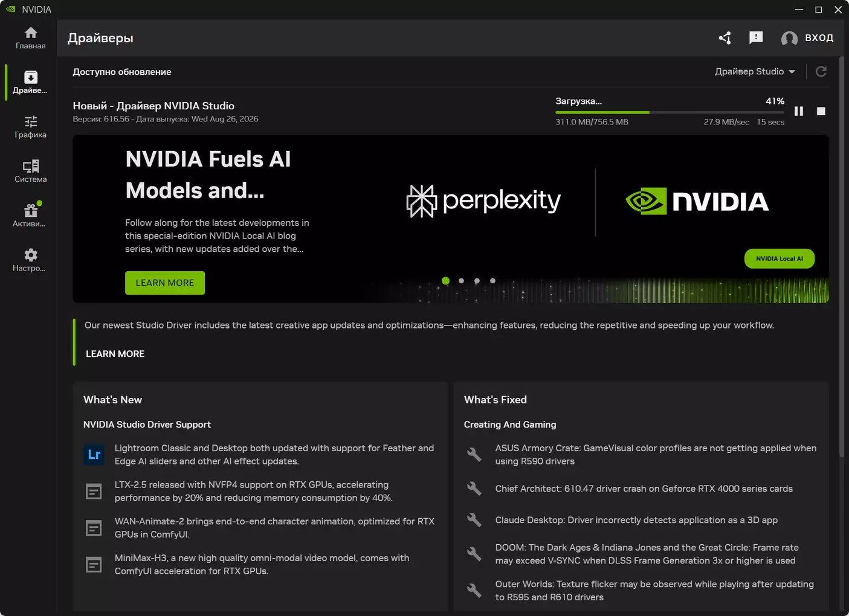The image size is (849, 616).
Task: Click the wrench icon for Claude Desktop
Action: click(474, 520)
